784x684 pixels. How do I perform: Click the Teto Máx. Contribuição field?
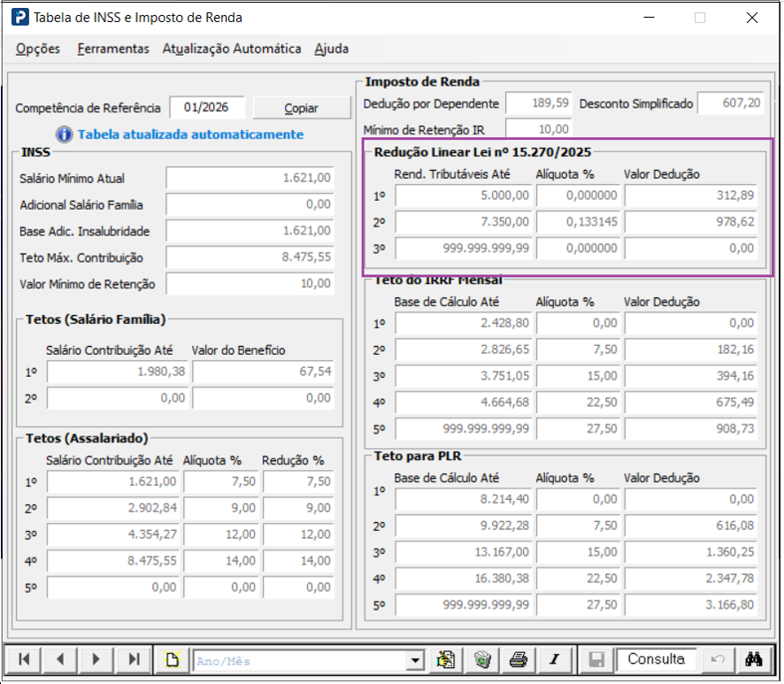(x=250, y=257)
